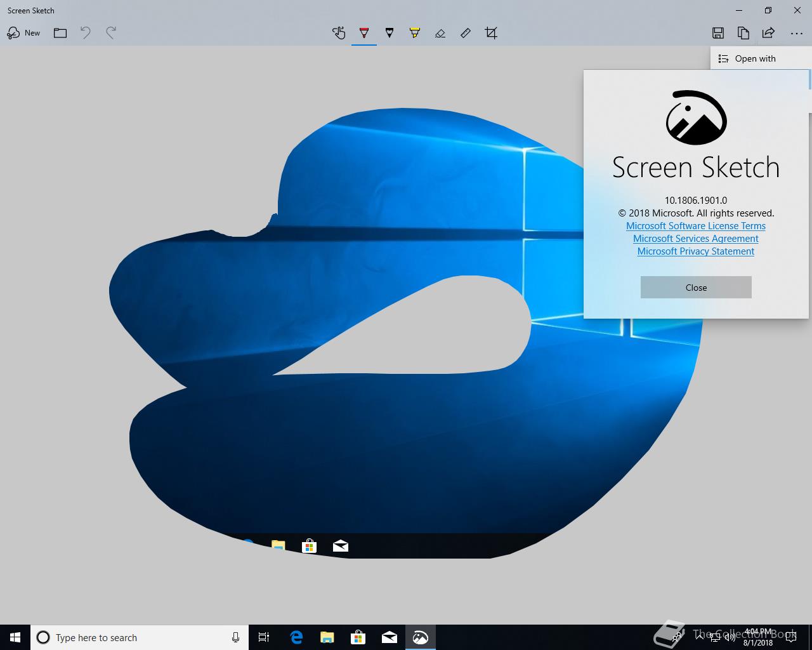
Task: Select the yellow Highlighter tool
Action: click(x=415, y=33)
